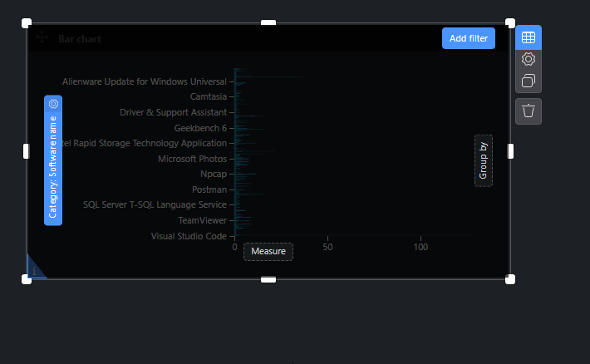The width and height of the screenshot is (590, 364).
Task: Click the Driver & Support Assistant label
Action: pos(173,112)
